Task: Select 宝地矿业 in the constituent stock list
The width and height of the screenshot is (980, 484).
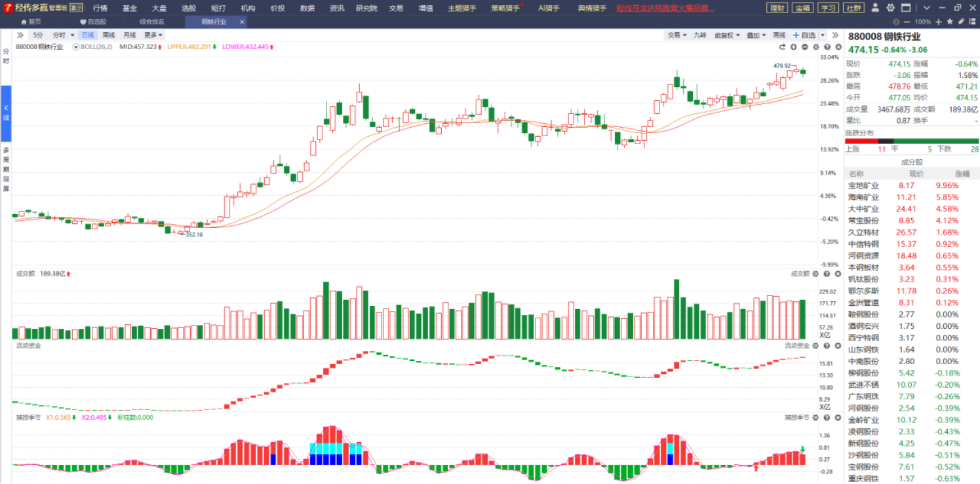Action: pos(863,185)
